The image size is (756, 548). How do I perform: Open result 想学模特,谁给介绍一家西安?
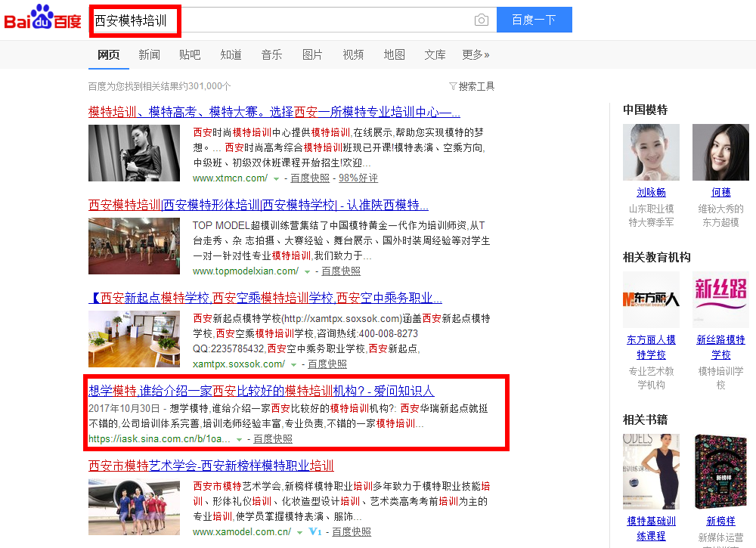pos(262,391)
